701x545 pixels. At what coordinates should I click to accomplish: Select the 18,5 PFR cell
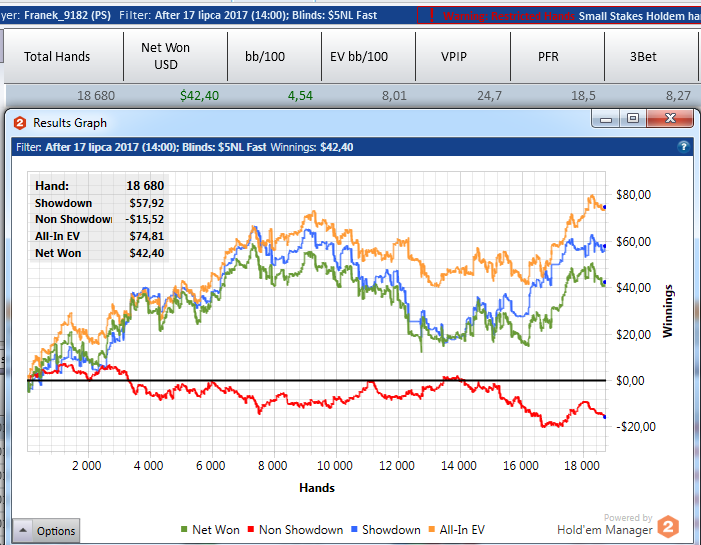pos(583,96)
